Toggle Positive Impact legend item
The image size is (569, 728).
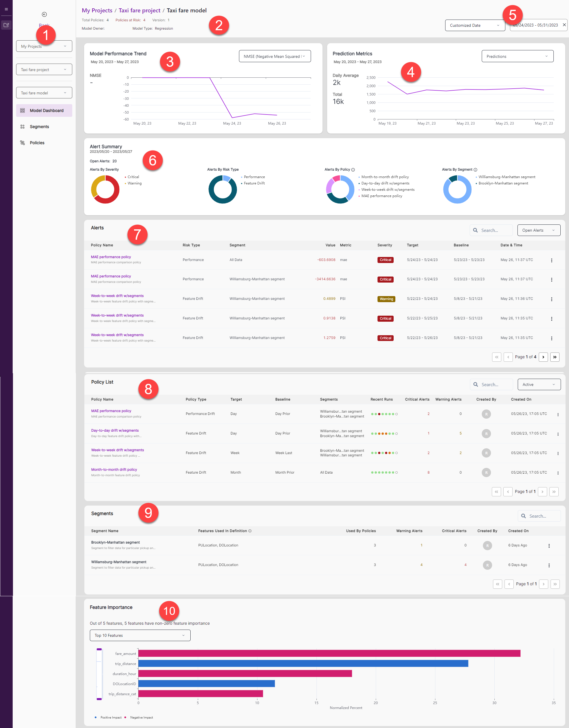(x=108, y=717)
